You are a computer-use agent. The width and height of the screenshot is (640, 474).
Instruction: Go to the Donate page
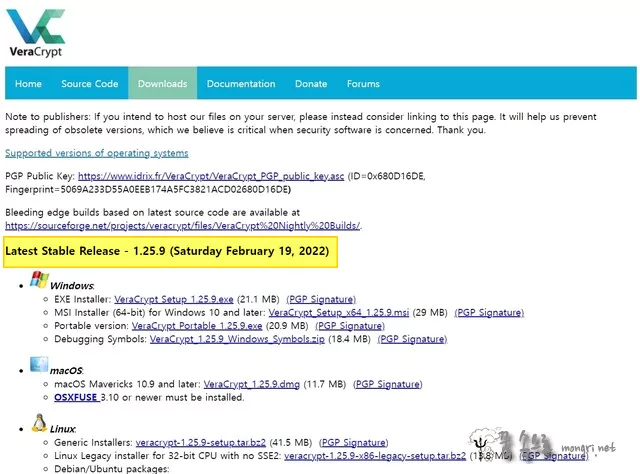(311, 84)
